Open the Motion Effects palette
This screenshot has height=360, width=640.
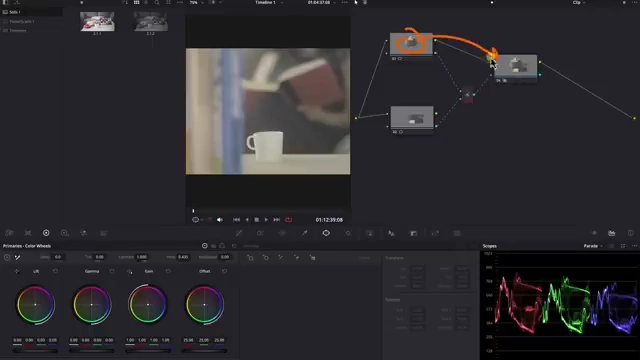(x=103, y=233)
